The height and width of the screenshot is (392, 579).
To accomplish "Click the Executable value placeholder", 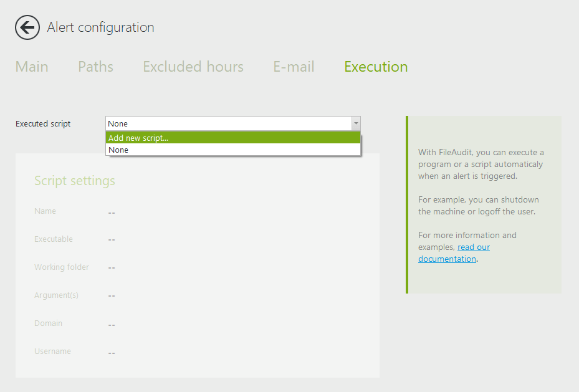I will coord(112,240).
